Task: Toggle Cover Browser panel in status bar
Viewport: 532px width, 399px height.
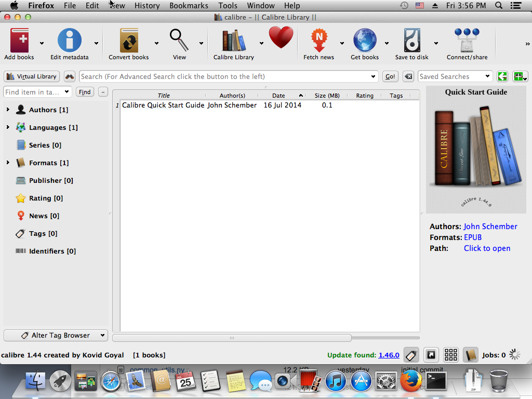Action: 431,355
